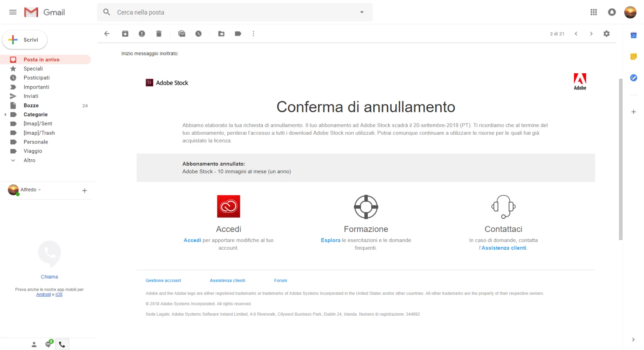This screenshot has height=350, width=644.
Task: Click the Gmail logo
Action: click(x=44, y=12)
